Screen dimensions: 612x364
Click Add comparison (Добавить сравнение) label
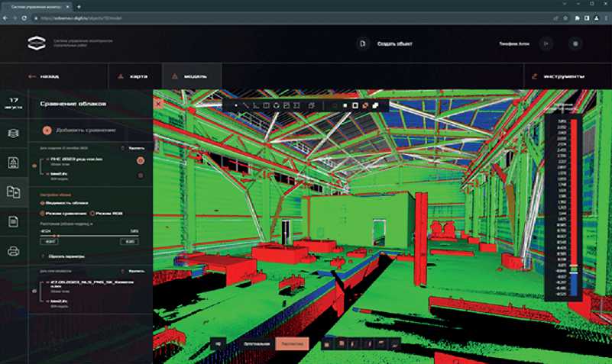click(x=86, y=130)
